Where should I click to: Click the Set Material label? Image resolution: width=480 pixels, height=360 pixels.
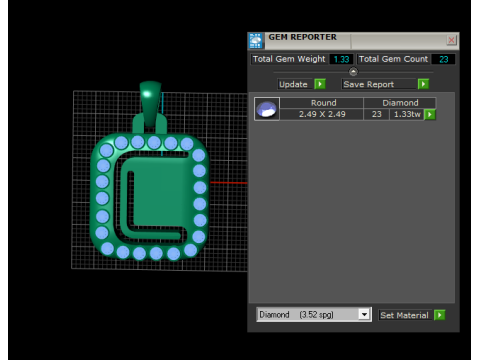pyautogui.click(x=405, y=315)
